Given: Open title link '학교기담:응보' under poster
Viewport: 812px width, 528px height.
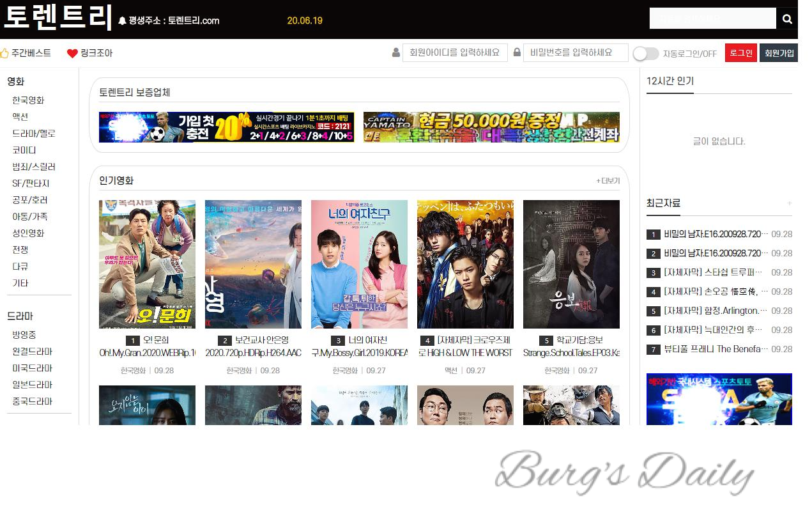Looking at the screenshot, I should pos(579,340).
